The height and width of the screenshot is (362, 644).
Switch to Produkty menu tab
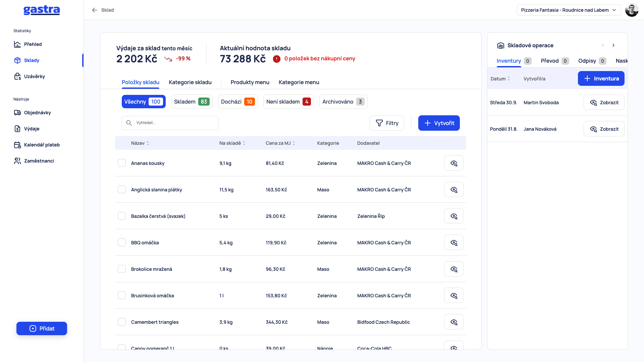coord(250,82)
